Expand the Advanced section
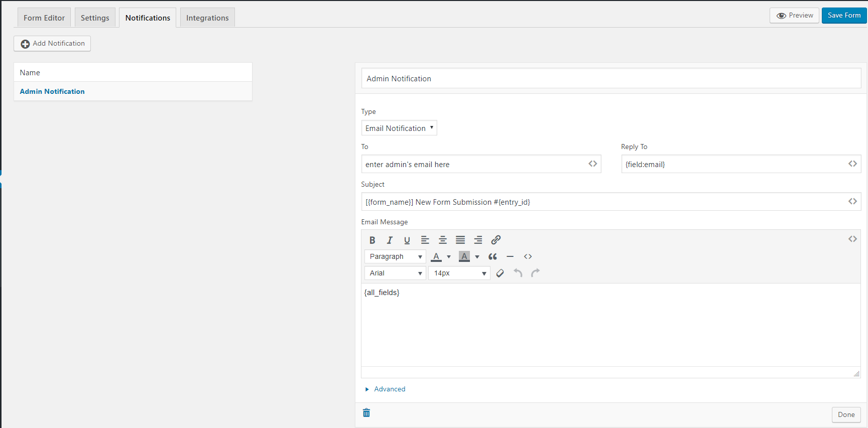Screen dimensions: 868x428 tap(385, 389)
